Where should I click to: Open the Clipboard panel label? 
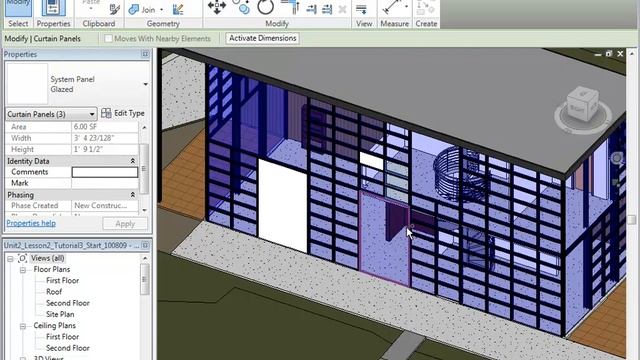click(99, 24)
